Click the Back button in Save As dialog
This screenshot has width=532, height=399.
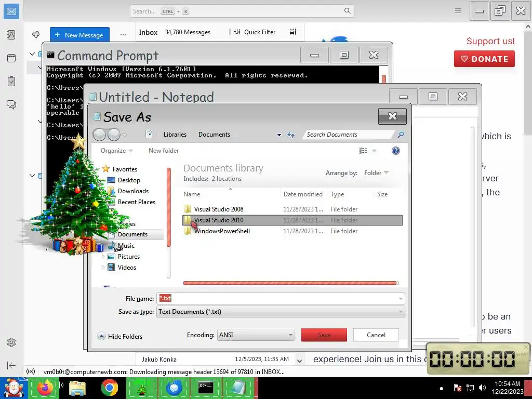point(99,135)
